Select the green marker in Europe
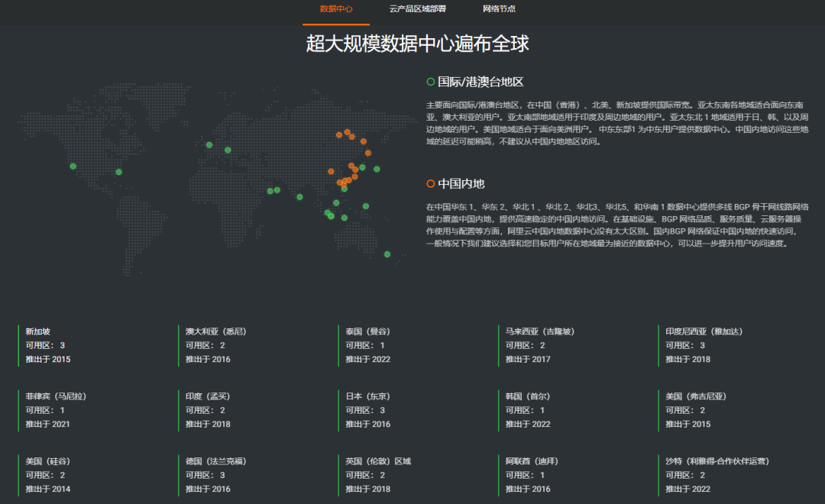 (x=209, y=145)
